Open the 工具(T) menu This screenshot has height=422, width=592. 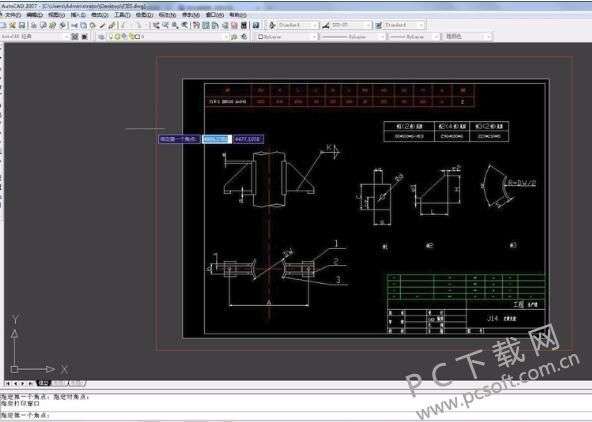(x=122, y=15)
